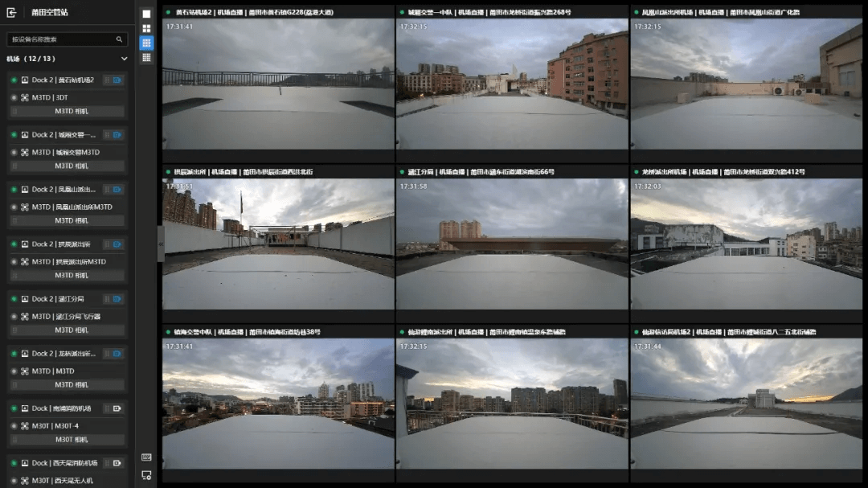Image resolution: width=868 pixels, height=488 pixels.
Task: Click the dock icon for Dock 西天尾消防机场
Action: [x=24, y=463]
